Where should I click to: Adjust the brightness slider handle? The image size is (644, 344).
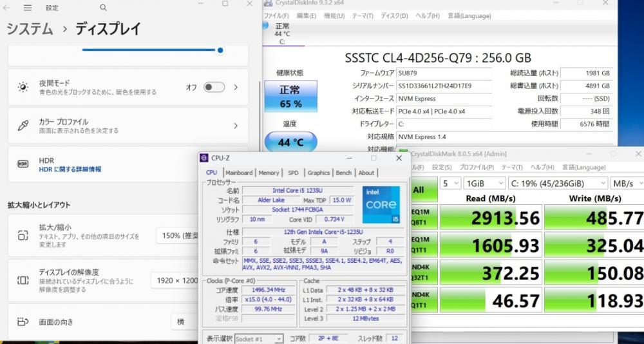click(220, 50)
